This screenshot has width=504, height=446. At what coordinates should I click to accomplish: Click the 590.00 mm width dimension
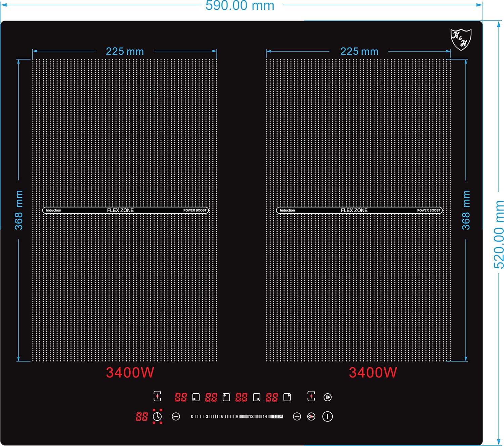[240, 5]
